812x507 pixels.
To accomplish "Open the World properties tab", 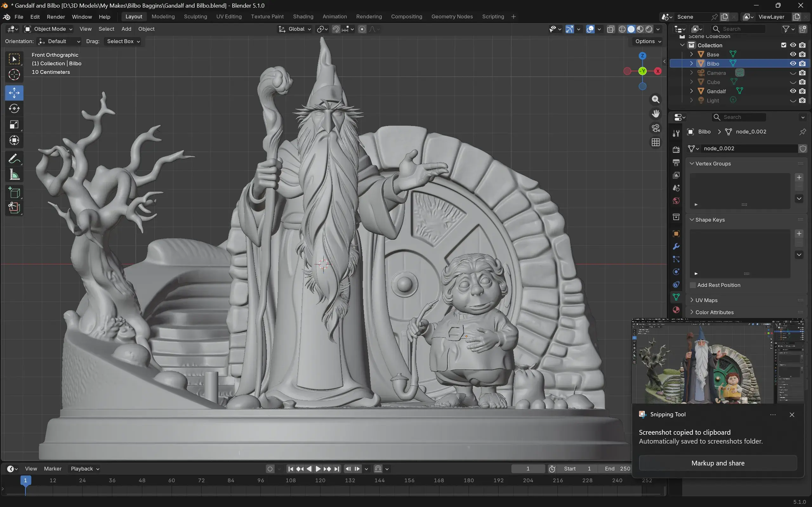I will 676,201.
